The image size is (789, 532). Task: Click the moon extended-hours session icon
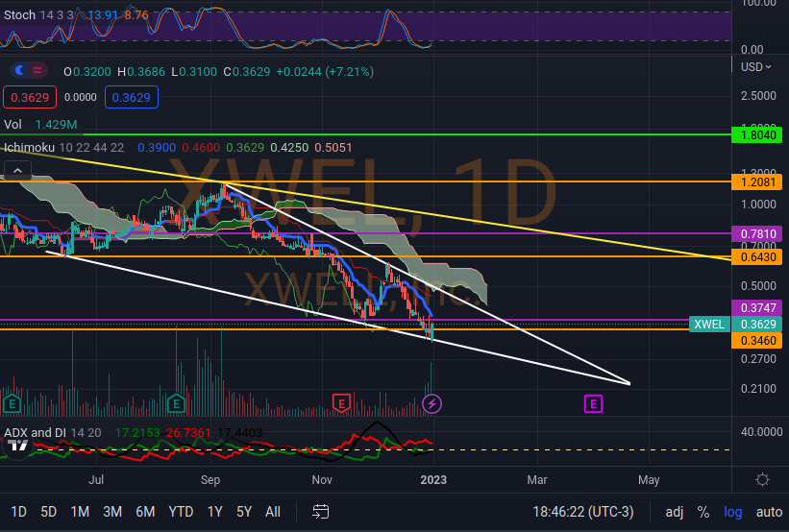[x=19, y=70]
